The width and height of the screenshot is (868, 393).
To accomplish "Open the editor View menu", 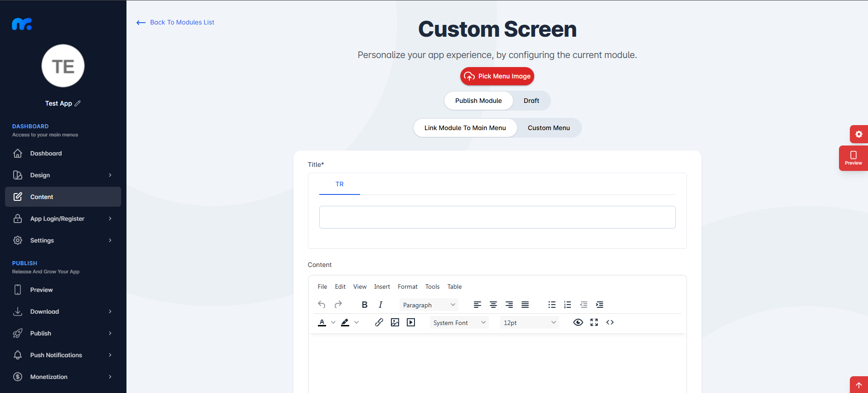I will (360, 286).
